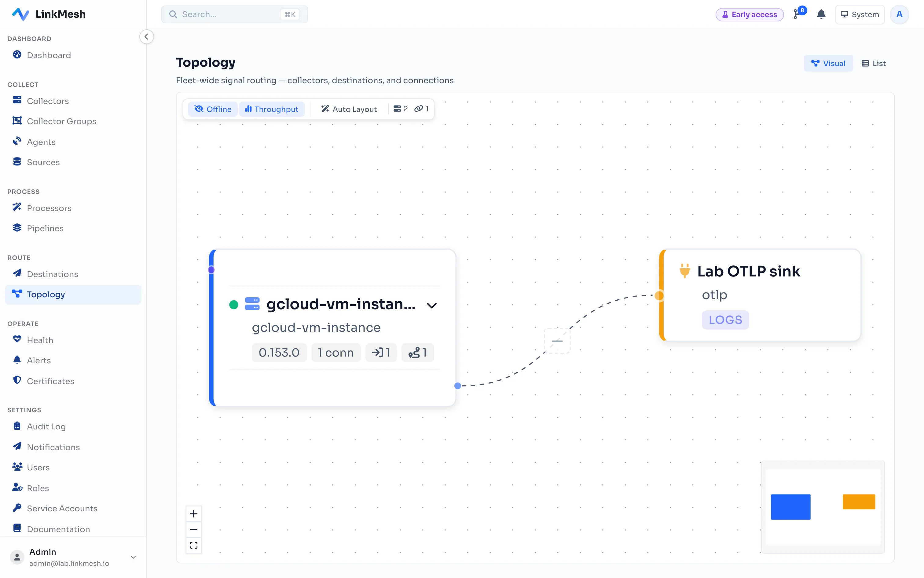Click the Documentation book icon
The image size is (924, 578).
tap(17, 528)
